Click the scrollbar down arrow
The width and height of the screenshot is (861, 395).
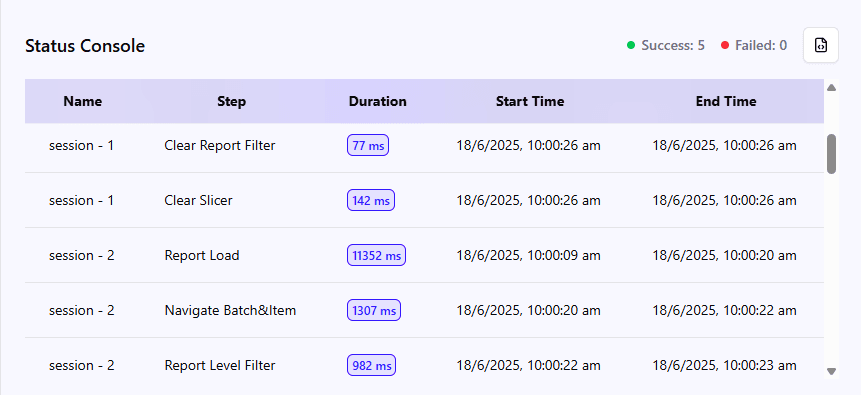coord(831,371)
